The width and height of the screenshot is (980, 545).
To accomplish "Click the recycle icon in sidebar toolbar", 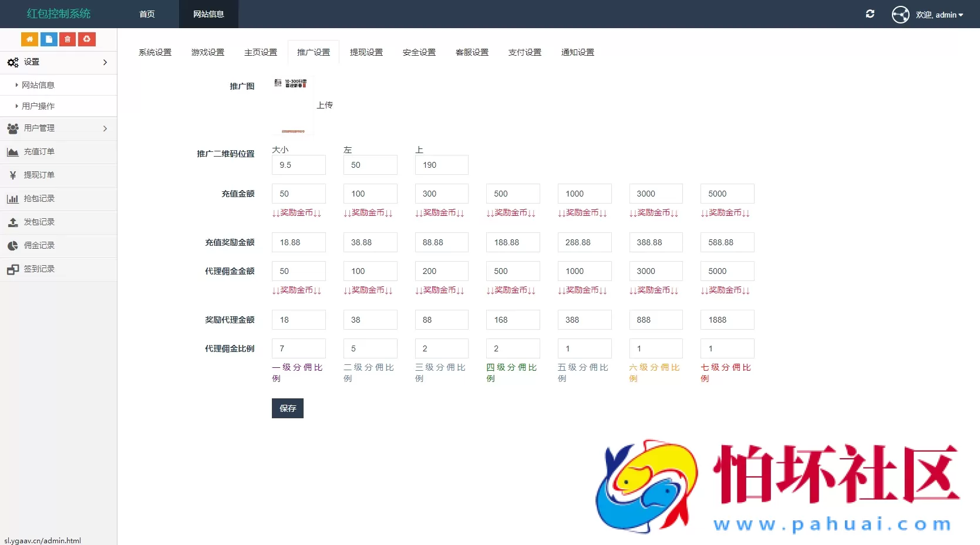I will pos(86,39).
